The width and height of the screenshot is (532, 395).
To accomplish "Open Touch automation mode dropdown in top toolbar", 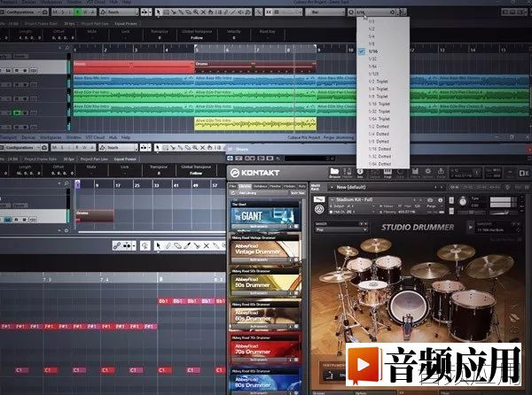I will click(x=120, y=12).
